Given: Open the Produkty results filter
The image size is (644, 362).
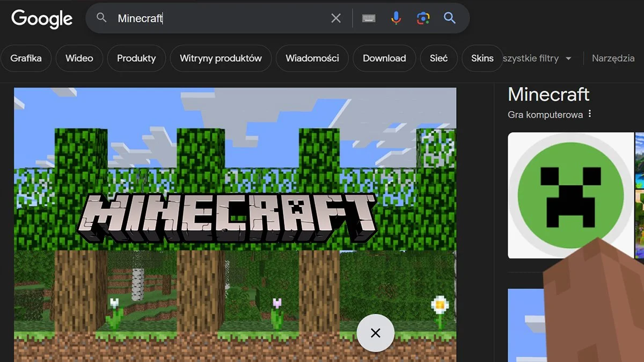Looking at the screenshot, I should click(136, 58).
